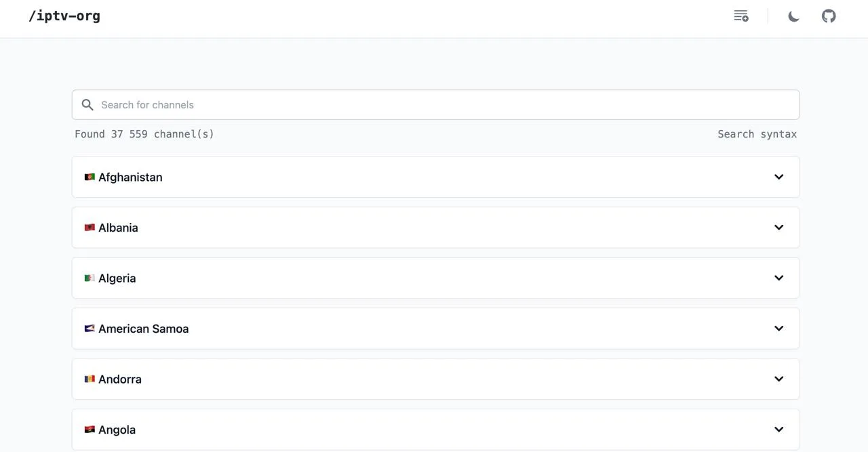Open the Search syntax link
This screenshot has width=868, height=452.
(757, 134)
